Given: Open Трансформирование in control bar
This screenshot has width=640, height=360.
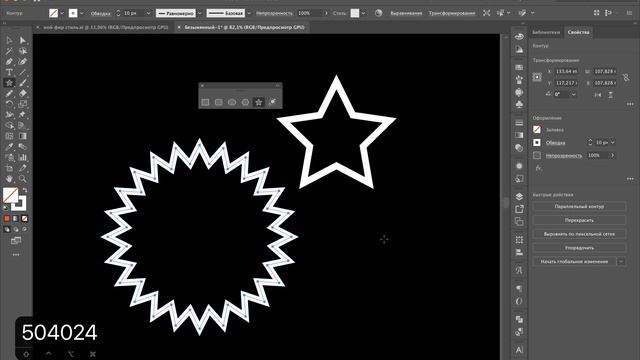Looking at the screenshot, I should [451, 13].
